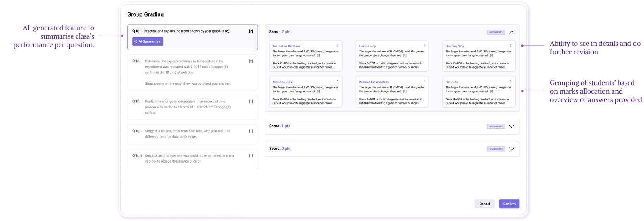Viewport: 644px width, 221px height.
Task: Open Tan Jia Hao Benjamin's name link
Action: pos(286,46)
